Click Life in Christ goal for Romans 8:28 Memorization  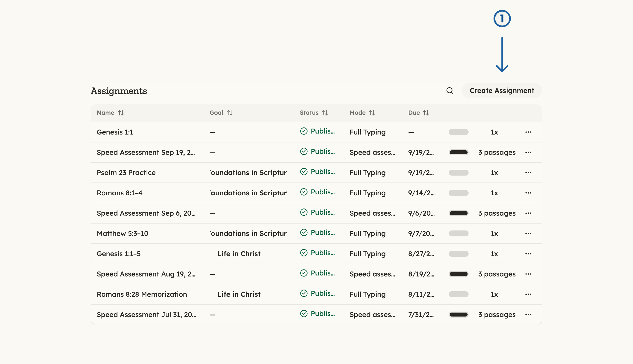pos(239,294)
